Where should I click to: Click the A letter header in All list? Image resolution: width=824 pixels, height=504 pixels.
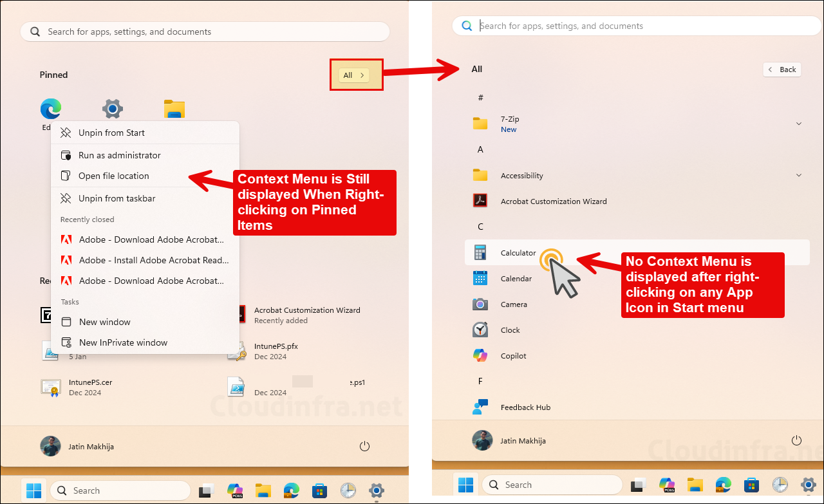coord(480,149)
